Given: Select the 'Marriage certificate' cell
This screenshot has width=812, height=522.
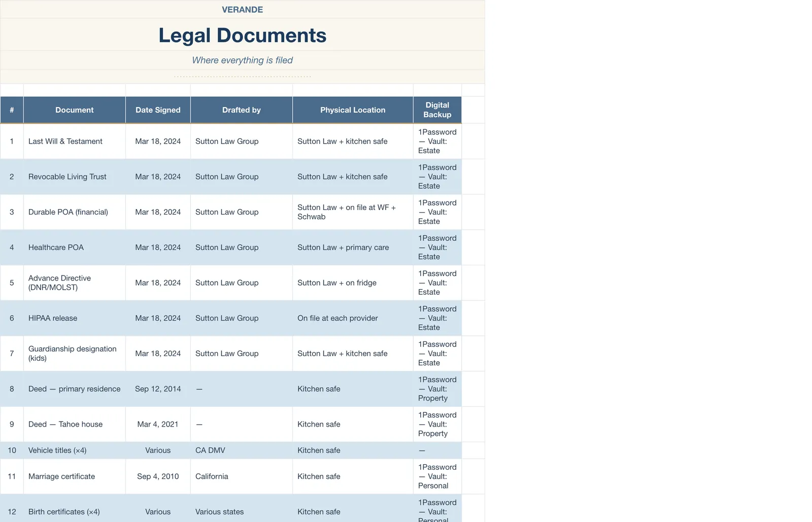Looking at the screenshot, I should coord(75,476).
